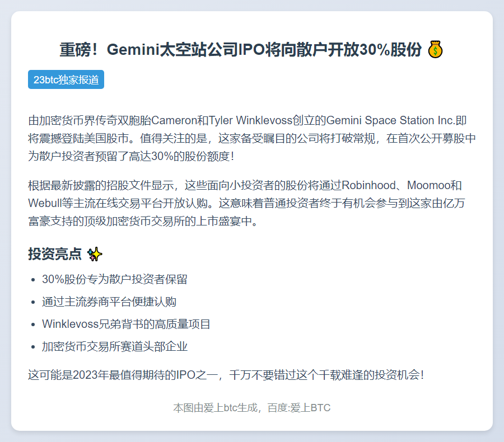This screenshot has width=504, height=442.
Task: Click the money bag emoji in headline
Action: [x=435, y=50]
